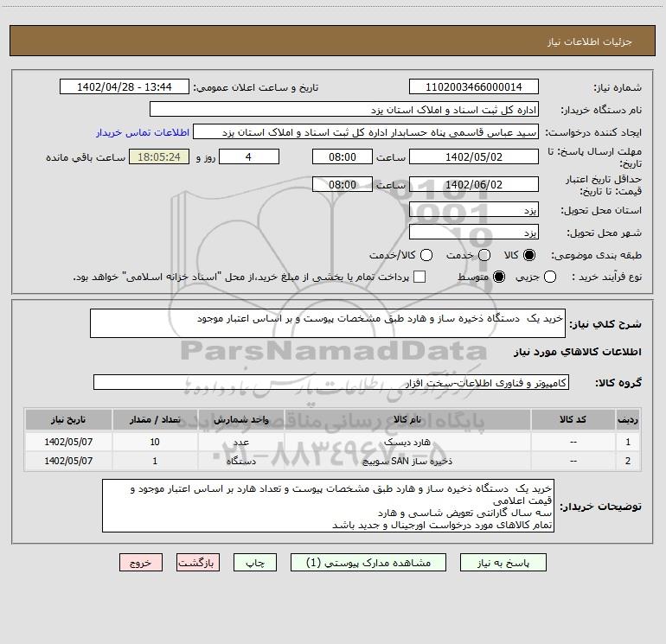Click the دستگاه unit cell
The image size is (666, 644).
click(x=240, y=461)
